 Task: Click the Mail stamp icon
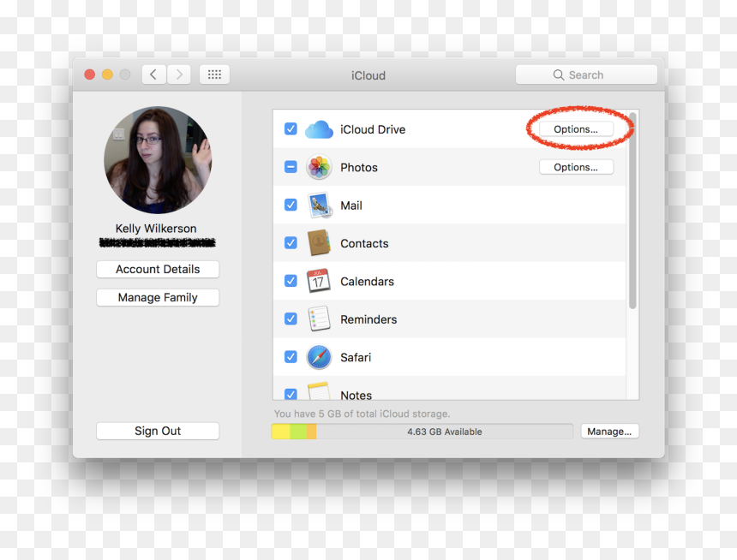pos(320,206)
